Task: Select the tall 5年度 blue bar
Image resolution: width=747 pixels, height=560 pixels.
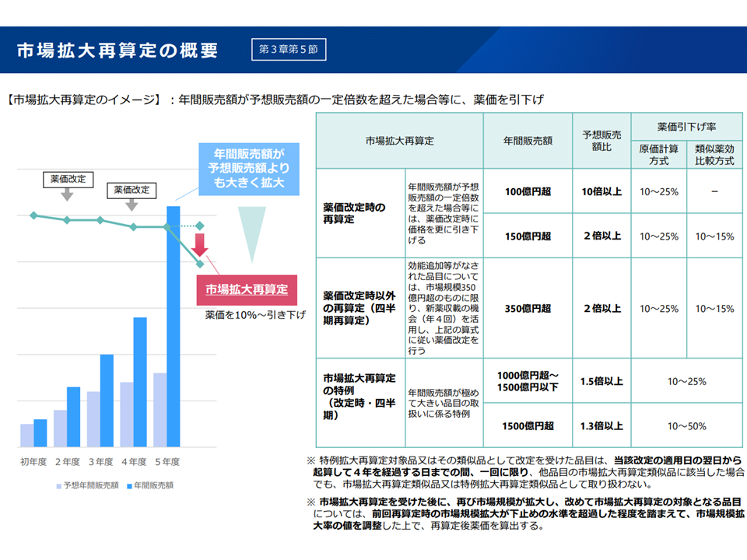Action: (174, 327)
